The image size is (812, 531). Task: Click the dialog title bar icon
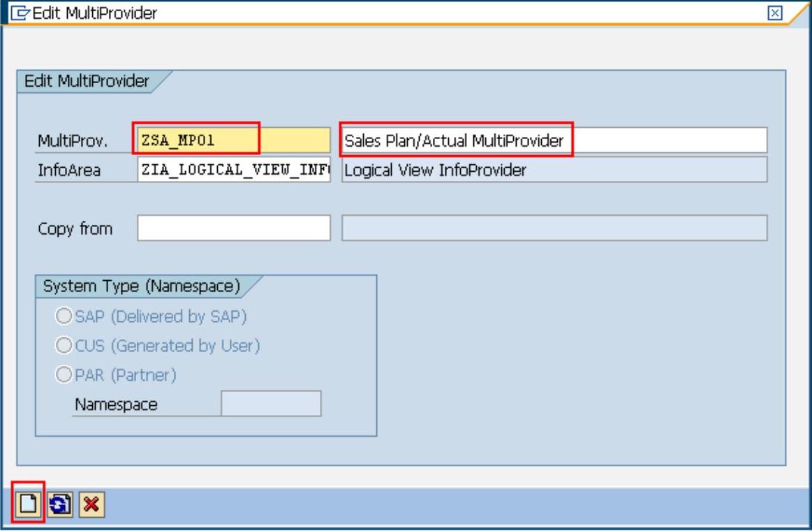pos(20,13)
